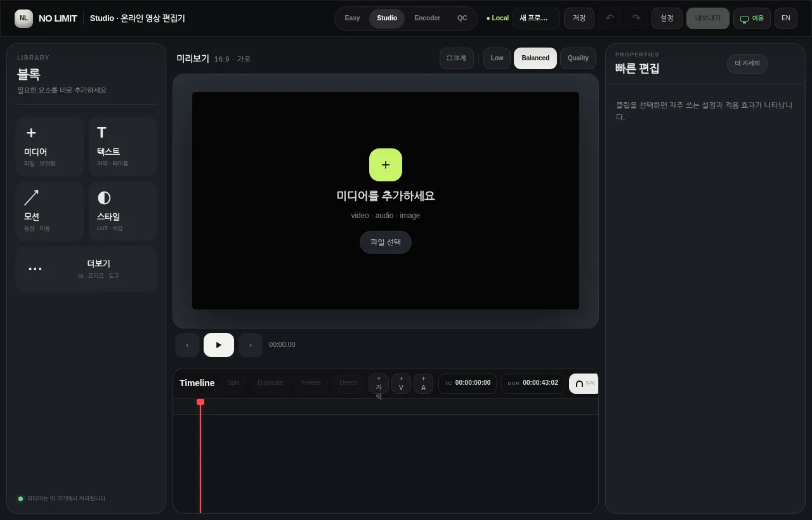
Task: Switch language with the EN button
Action: [x=786, y=18]
